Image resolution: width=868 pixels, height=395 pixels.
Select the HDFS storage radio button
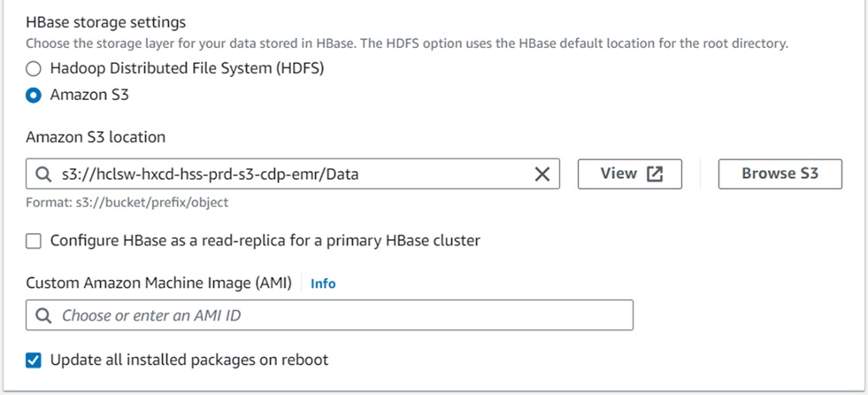[34, 68]
